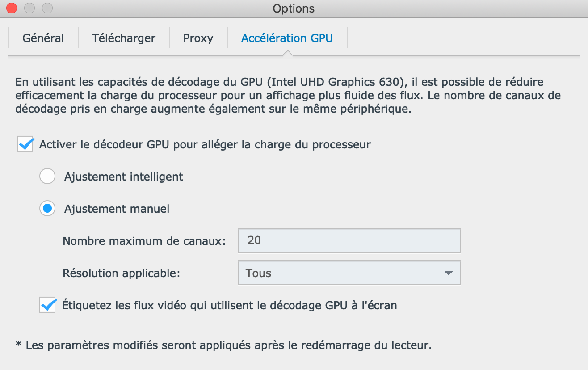588x370 pixels.
Task: Choose the Ajustement manuel radio button
Action: coord(47,209)
